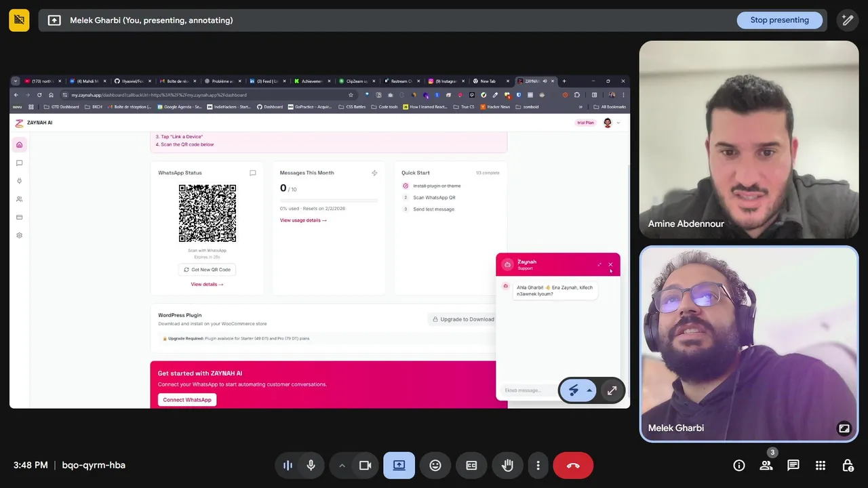Open All Bookmarks folder

coord(610,106)
